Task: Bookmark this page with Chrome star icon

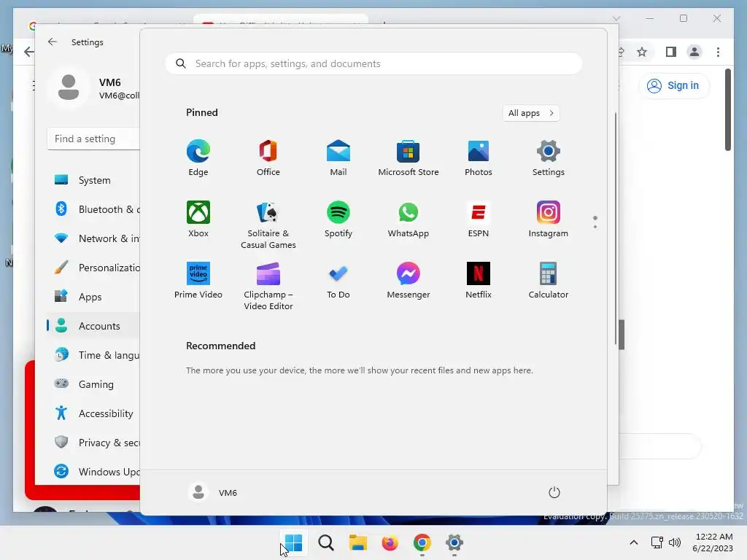Action: (x=642, y=52)
